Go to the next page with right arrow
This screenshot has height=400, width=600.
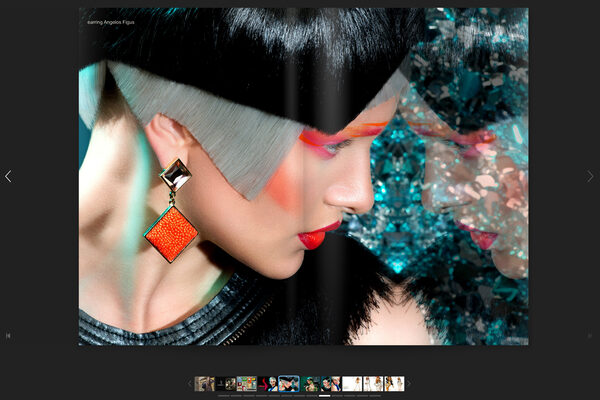click(x=590, y=176)
